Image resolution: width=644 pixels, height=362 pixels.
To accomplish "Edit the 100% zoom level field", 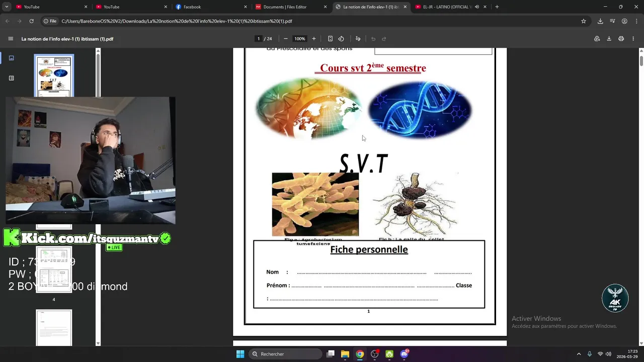I will click(x=300, y=39).
